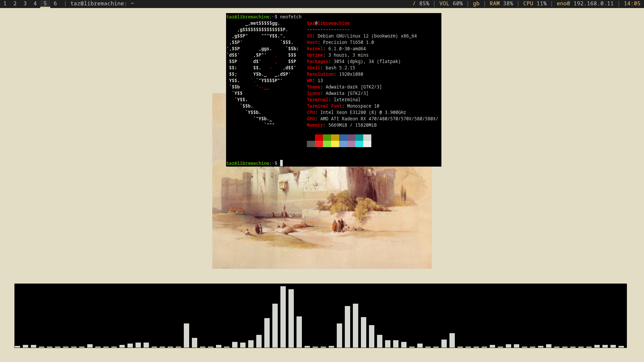Switch to workspace 1
644x362 pixels.
tap(5, 4)
